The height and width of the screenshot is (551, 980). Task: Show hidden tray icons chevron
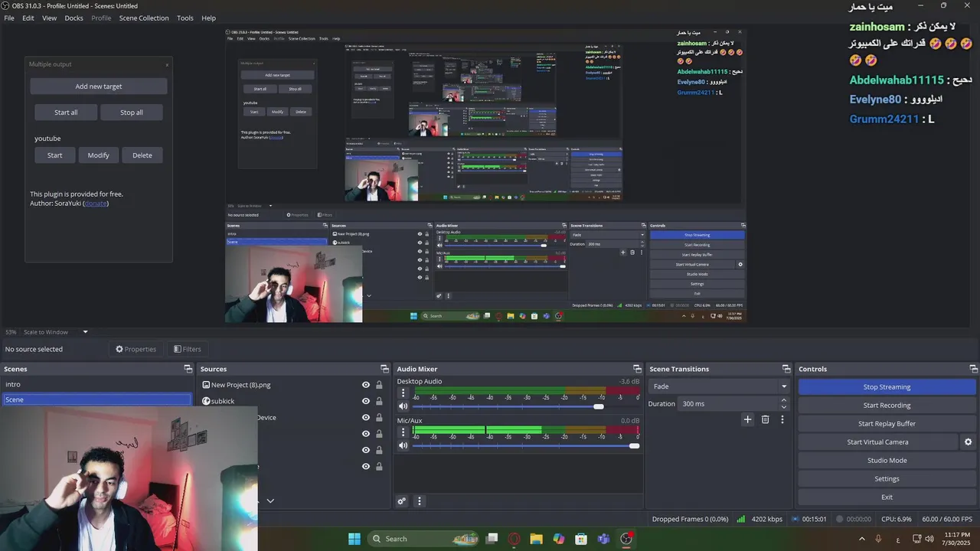pyautogui.click(x=862, y=539)
